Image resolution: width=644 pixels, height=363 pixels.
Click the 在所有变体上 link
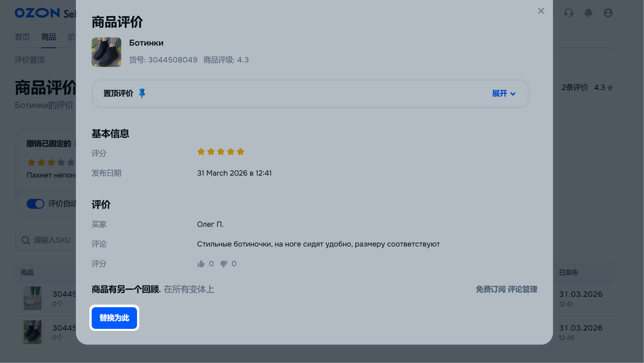pos(189,289)
